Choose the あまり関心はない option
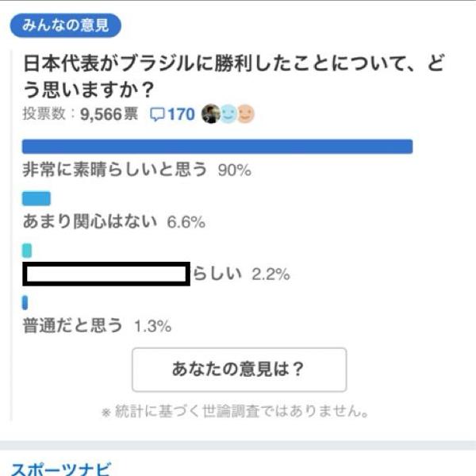This screenshot has height=476, width=476. point(90,222)
